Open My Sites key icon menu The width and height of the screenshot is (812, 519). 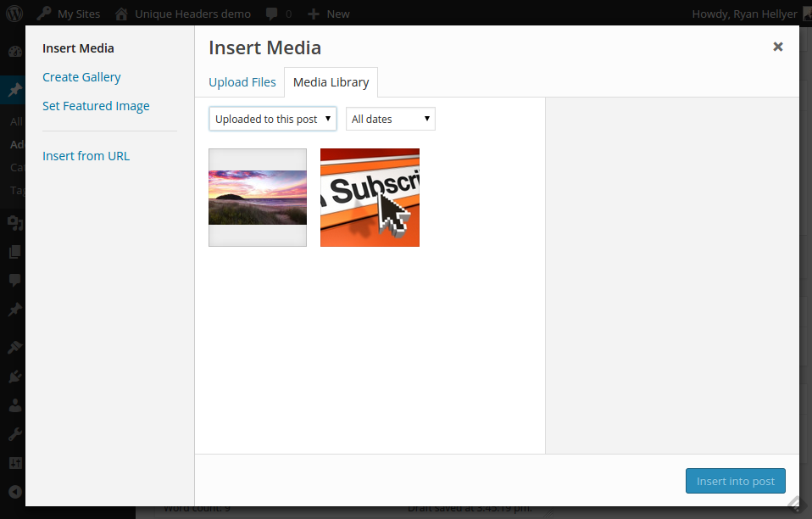44,14
